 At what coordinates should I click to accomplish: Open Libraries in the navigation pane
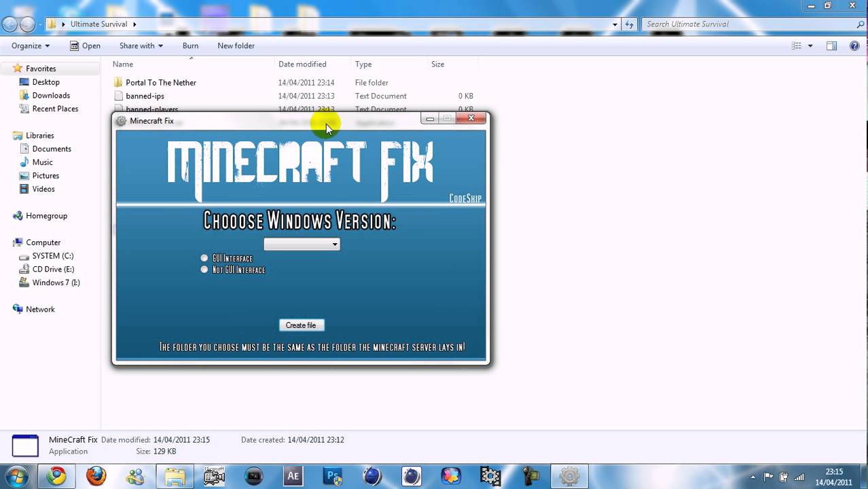40,136
